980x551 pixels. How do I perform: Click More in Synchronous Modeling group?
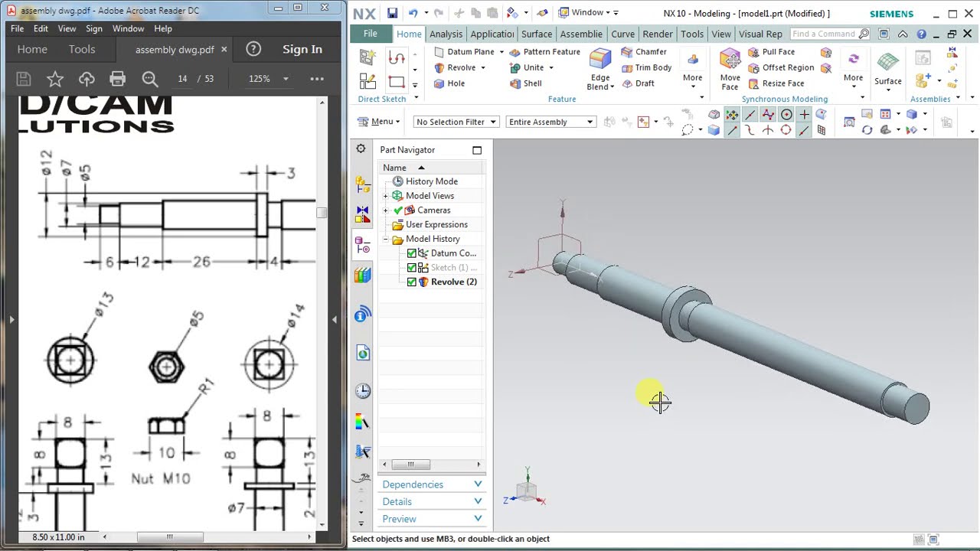(853, 70)
